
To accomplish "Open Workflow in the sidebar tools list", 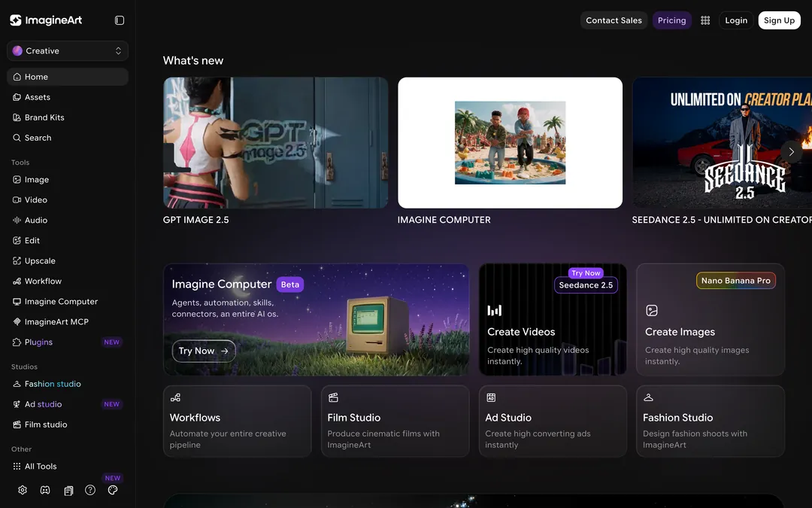I will click(x=68, y=281).
